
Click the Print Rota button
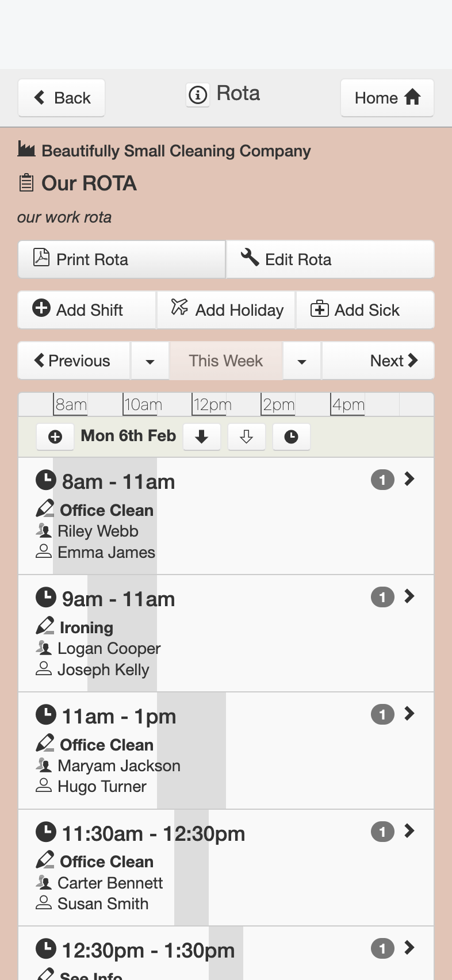coord(121,259)
